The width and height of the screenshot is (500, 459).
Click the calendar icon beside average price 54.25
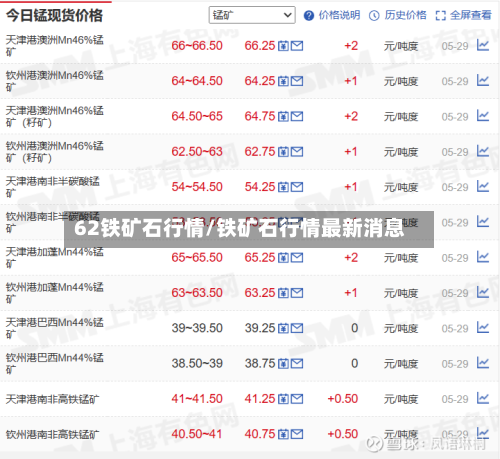coord(283,187)
